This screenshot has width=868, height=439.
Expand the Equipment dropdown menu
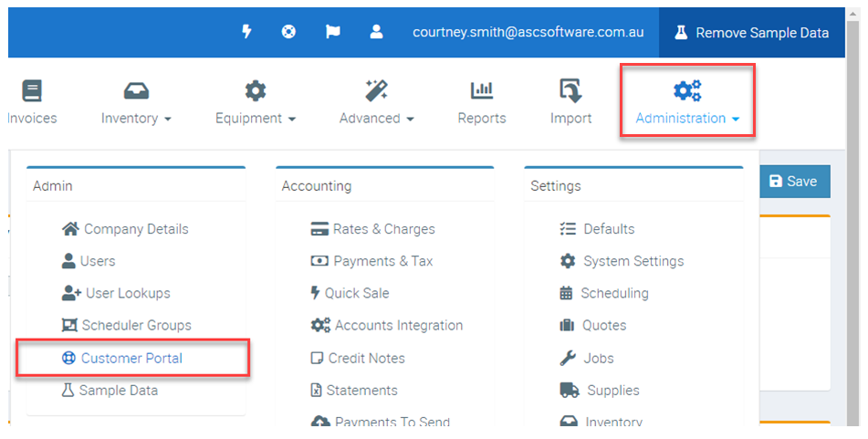pos(256,118)
